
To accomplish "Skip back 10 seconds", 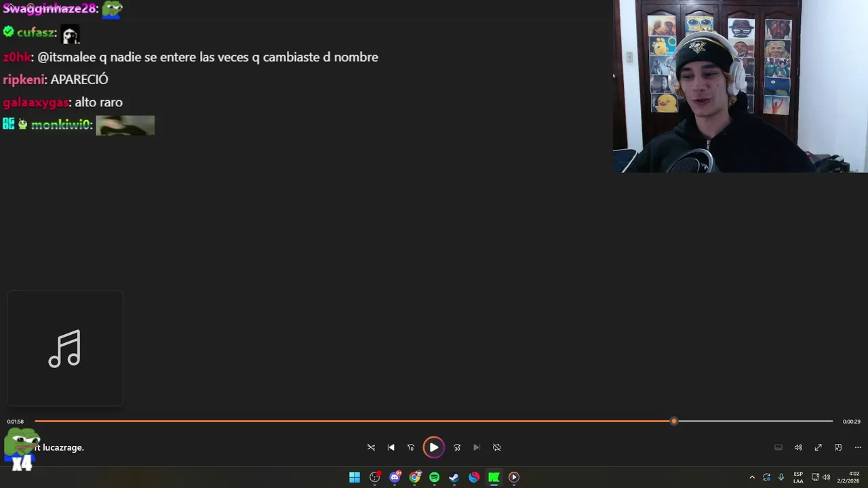I will click(x=410, y=447).
